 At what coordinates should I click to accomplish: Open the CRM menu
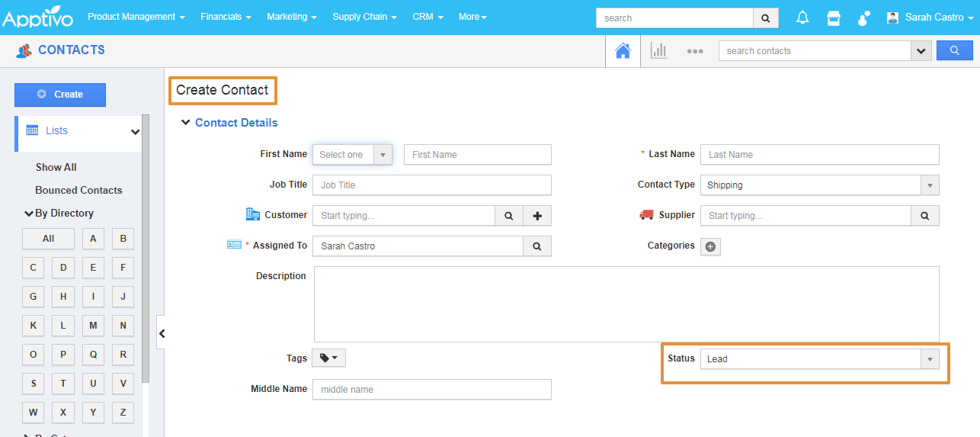coord(428,17)
